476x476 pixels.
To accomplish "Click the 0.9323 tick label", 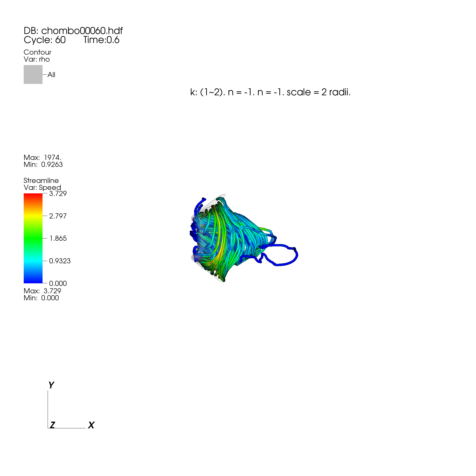I will click(x=60, y=261).
